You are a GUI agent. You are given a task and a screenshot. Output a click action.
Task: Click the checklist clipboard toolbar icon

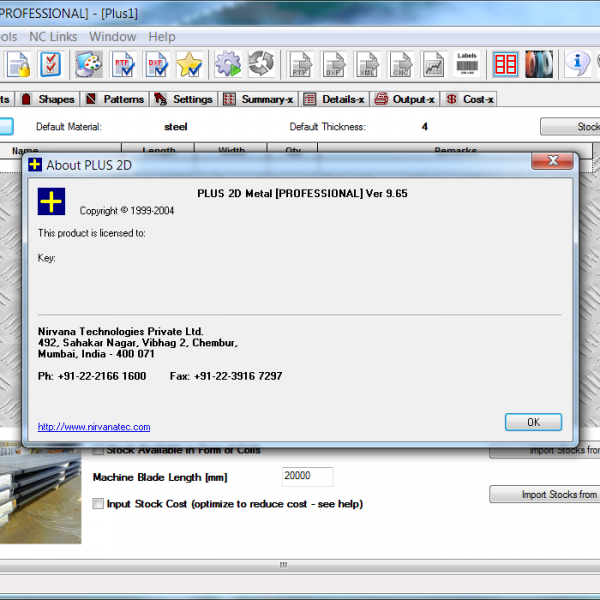point(50,65)
